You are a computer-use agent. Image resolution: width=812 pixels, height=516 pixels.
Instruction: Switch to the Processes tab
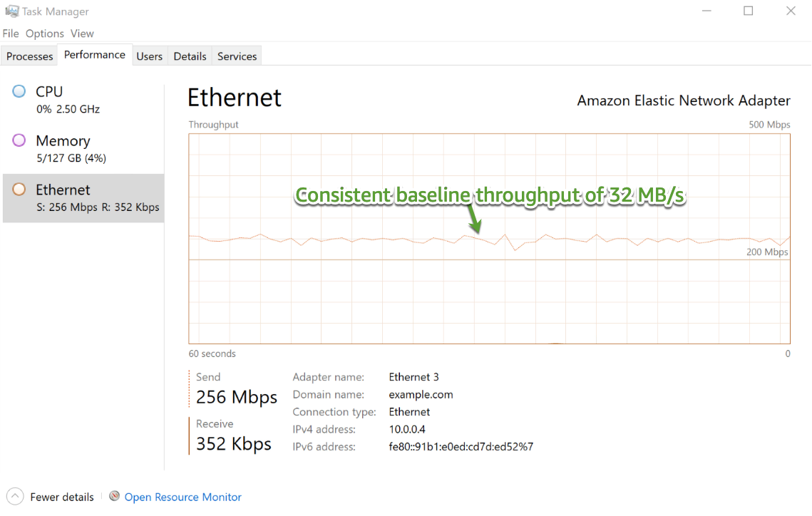(29, 56)
